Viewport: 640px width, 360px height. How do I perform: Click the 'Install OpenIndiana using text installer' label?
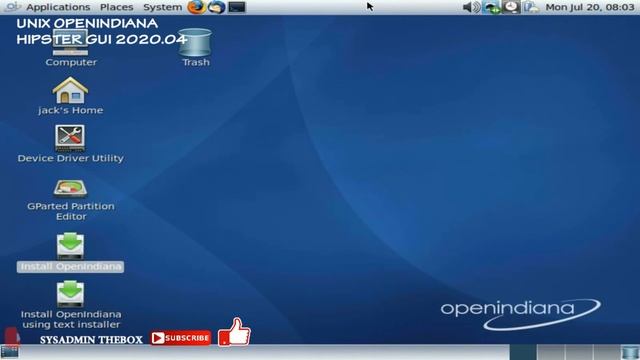pos(71,320)
